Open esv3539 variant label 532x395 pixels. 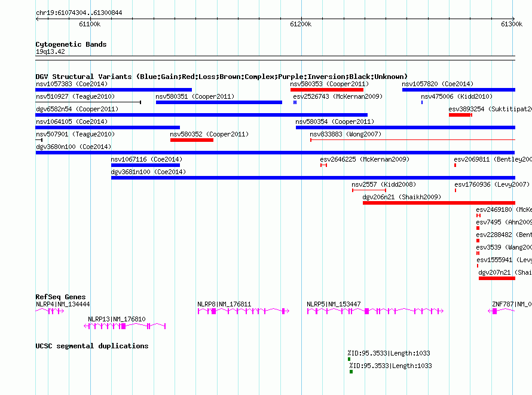(504, 247)
